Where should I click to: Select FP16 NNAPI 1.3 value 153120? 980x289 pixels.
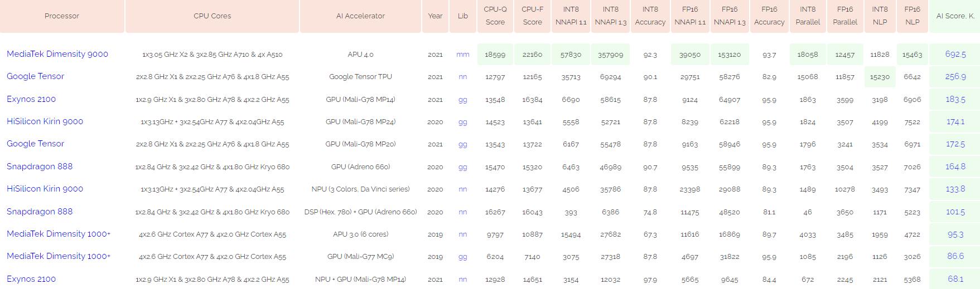pos(730,55)
